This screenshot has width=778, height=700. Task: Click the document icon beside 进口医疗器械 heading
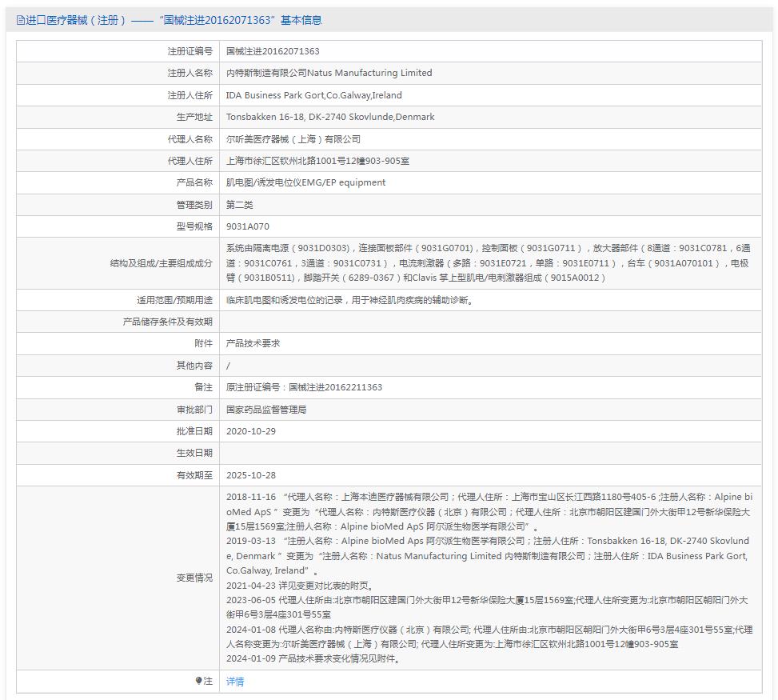click(20, 20)
